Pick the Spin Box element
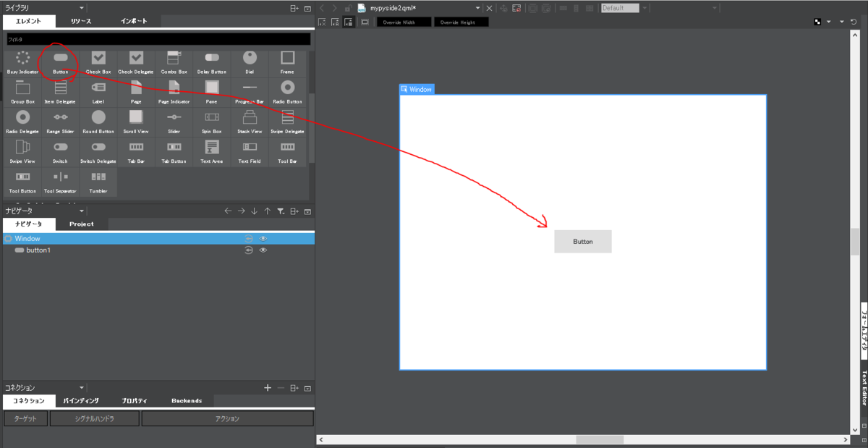868x448 pixels. (x=212, y=122)
